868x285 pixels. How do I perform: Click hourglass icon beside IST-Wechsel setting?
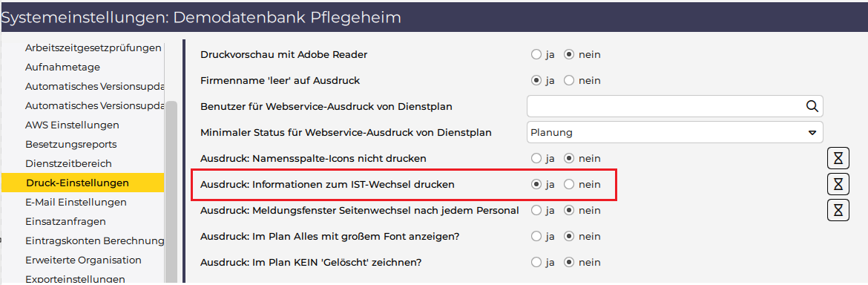point(838,184)
